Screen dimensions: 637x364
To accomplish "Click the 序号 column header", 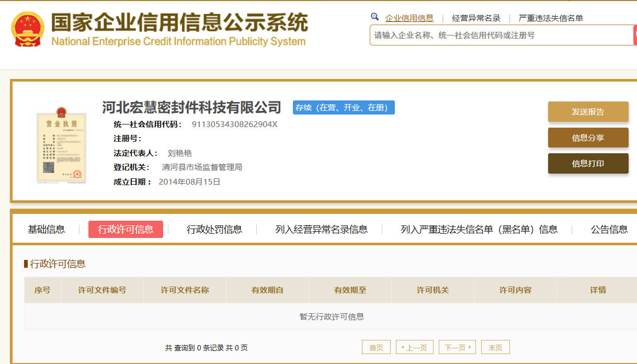I will pyautogui.click(x=42, y=290).
